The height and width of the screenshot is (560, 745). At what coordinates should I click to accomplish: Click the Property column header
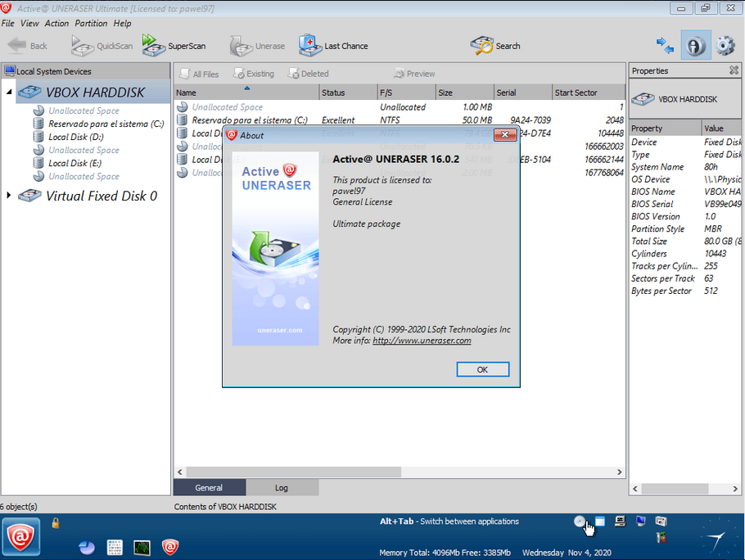tap(665, 129)
